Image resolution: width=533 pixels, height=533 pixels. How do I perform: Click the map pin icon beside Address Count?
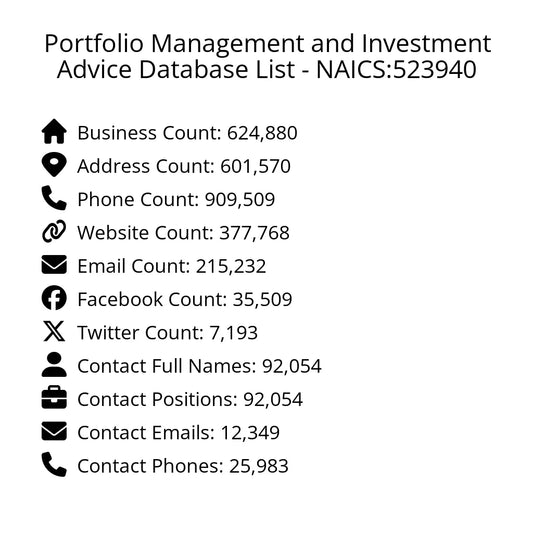(x=54, y=165)
